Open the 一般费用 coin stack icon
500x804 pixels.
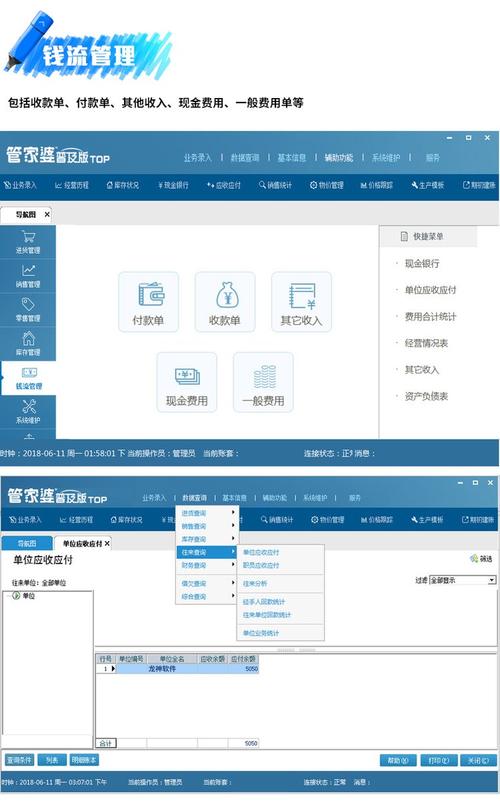coord(263,382)
